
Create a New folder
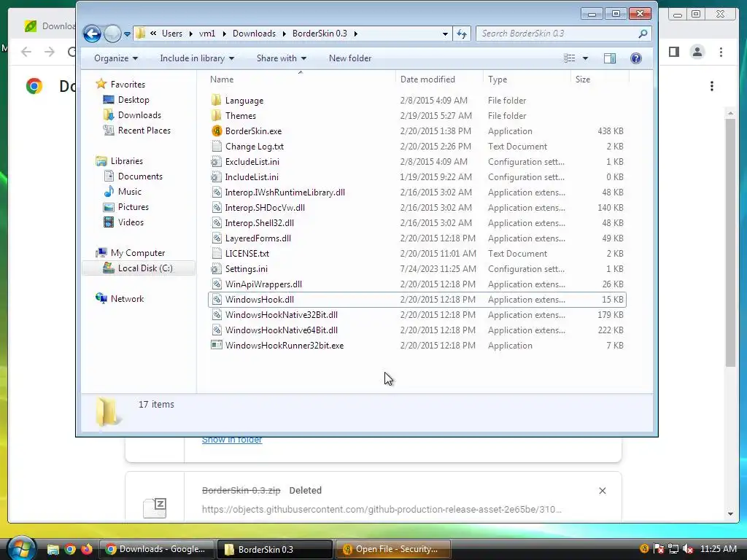(350, 58)
